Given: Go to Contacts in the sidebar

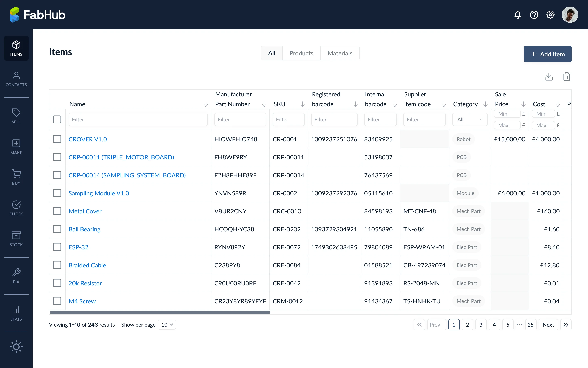Looking at the screenshot, I should (16, 79).
